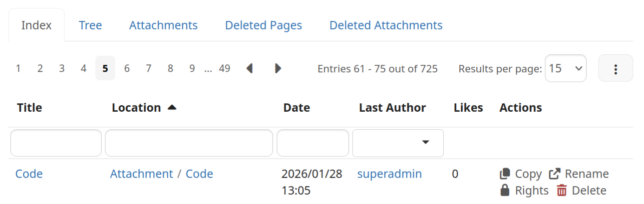Open the Results per page dropdown

coord(565,69)
